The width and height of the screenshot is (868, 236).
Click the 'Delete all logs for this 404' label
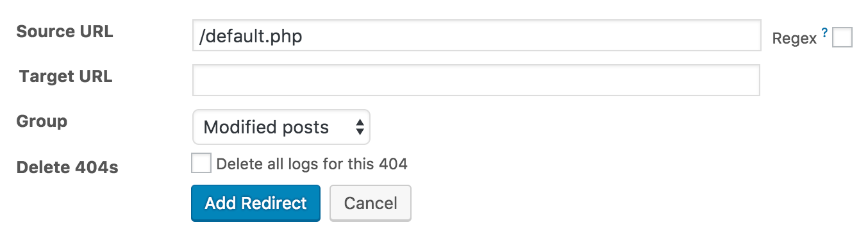(x=312, y=164)
